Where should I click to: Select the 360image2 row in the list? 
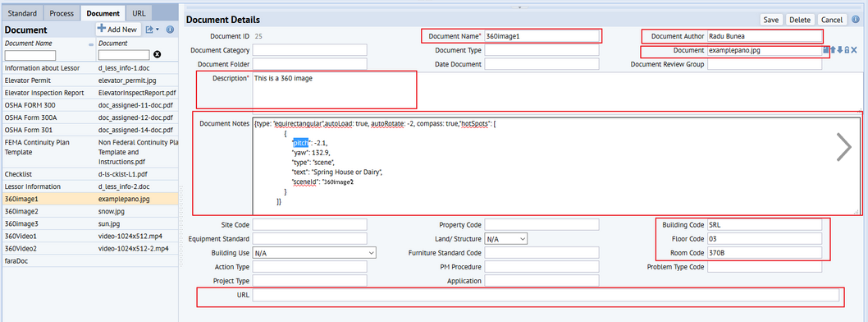coord(89,211)
